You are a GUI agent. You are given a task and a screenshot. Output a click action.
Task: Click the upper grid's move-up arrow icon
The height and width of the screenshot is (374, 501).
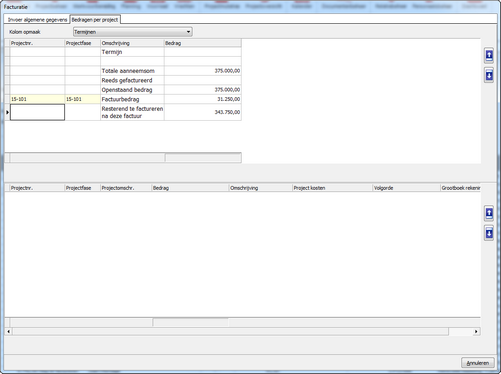coord(489,55)
